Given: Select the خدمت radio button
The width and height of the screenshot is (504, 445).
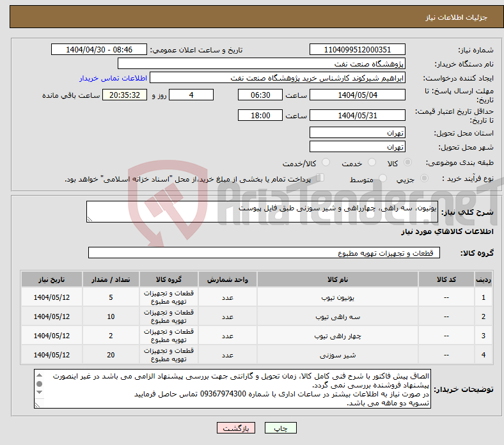Looking at the screenshot, I should coord(372,162).
